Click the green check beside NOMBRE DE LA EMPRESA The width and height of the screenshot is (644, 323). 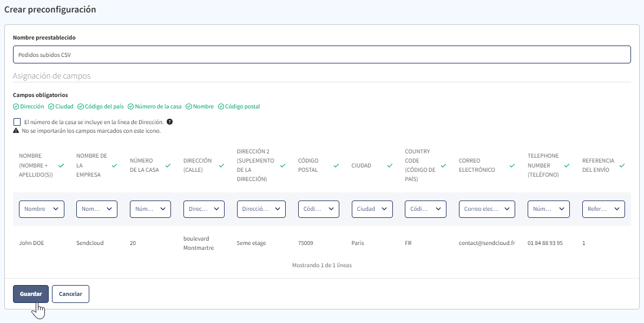pyautogui.click(x=115, y=165)
